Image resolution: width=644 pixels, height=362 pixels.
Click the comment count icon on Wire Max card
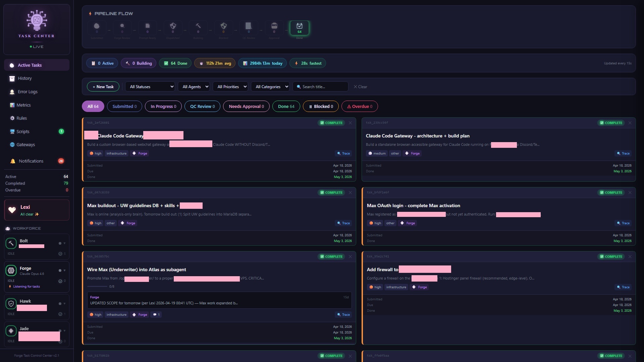(156, 315)
